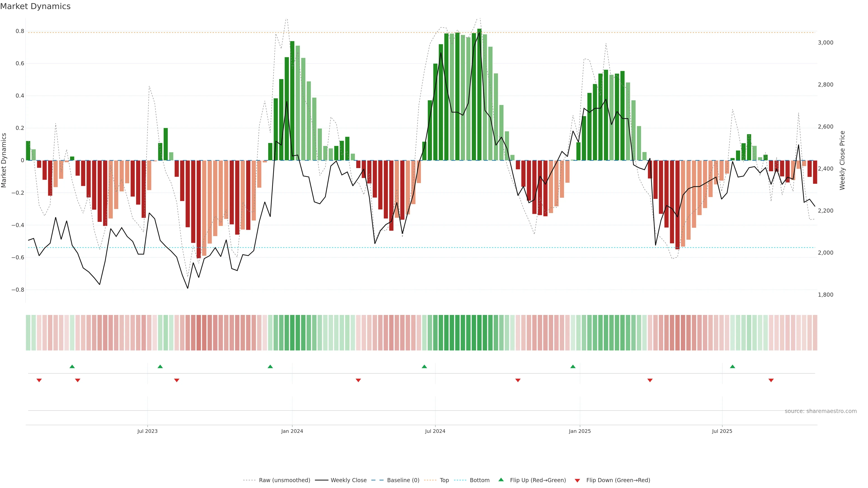Click green flip-up marker just after Jul 2025
The height and width of the screenshot is (488, 868).
(x=733, y=366)
